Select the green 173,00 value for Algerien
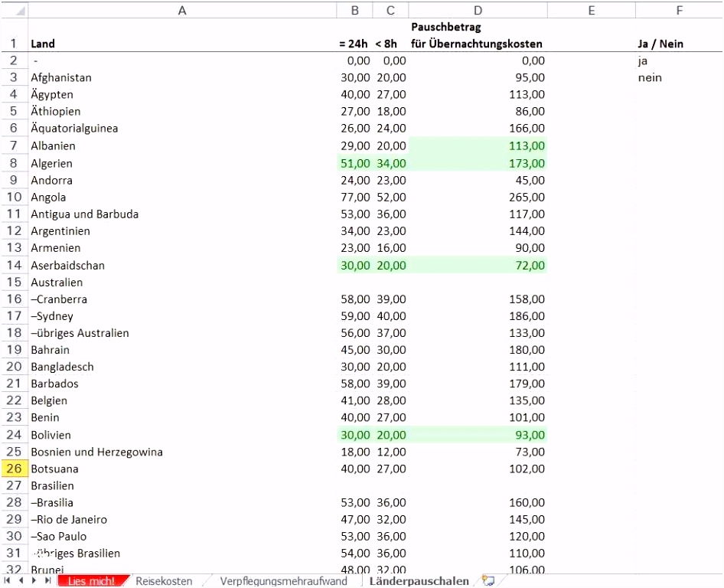The image size is (724, 588). point(478,163)
